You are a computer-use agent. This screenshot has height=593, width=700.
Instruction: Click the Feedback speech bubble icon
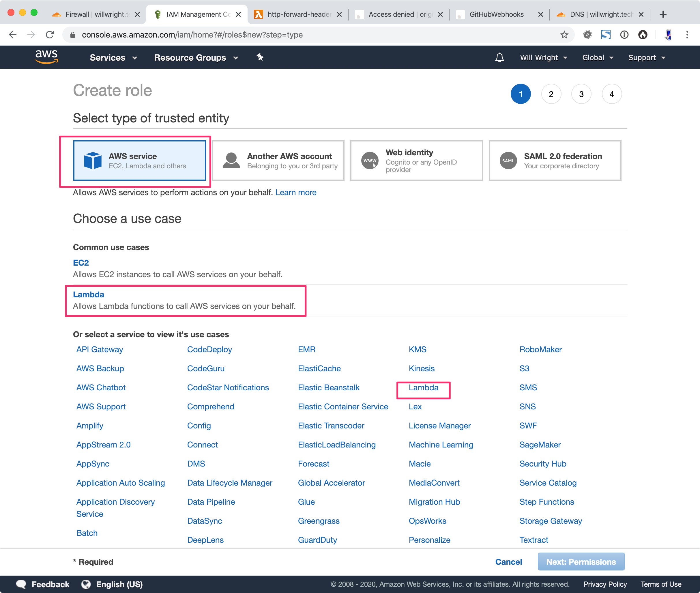point(21,584)
